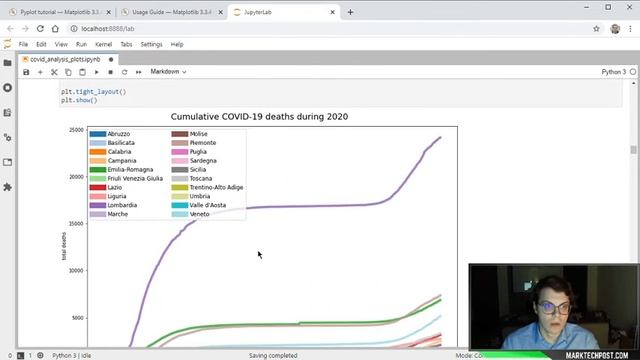View site information icon in address bar

pos(74,29)
